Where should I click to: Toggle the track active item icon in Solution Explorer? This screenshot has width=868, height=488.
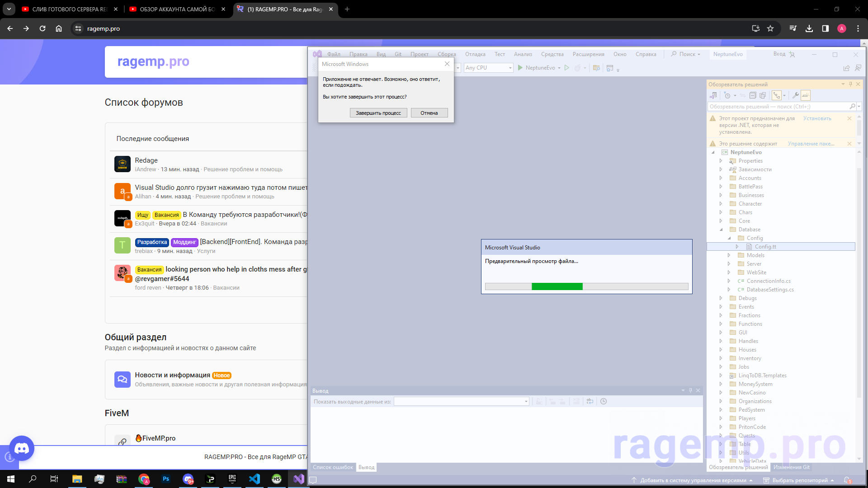[777, 95]
